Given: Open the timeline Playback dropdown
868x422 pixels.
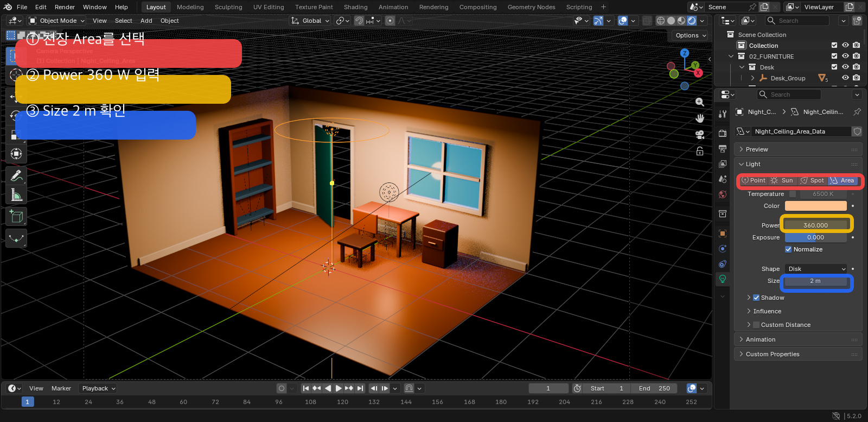Looking at the screenshot, I should coord(98,388).
